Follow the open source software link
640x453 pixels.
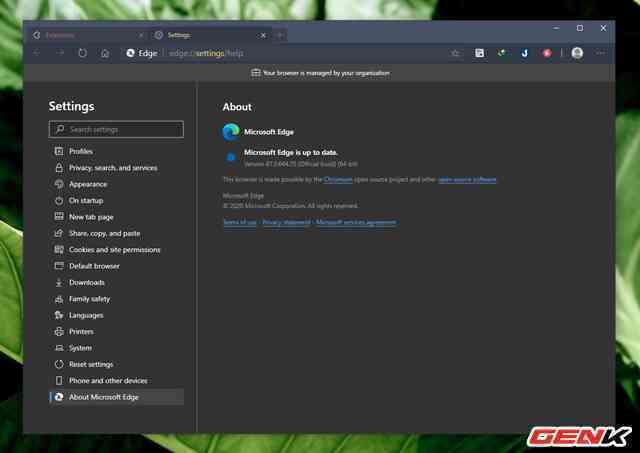pyautogui.click(x=467, y=180)
